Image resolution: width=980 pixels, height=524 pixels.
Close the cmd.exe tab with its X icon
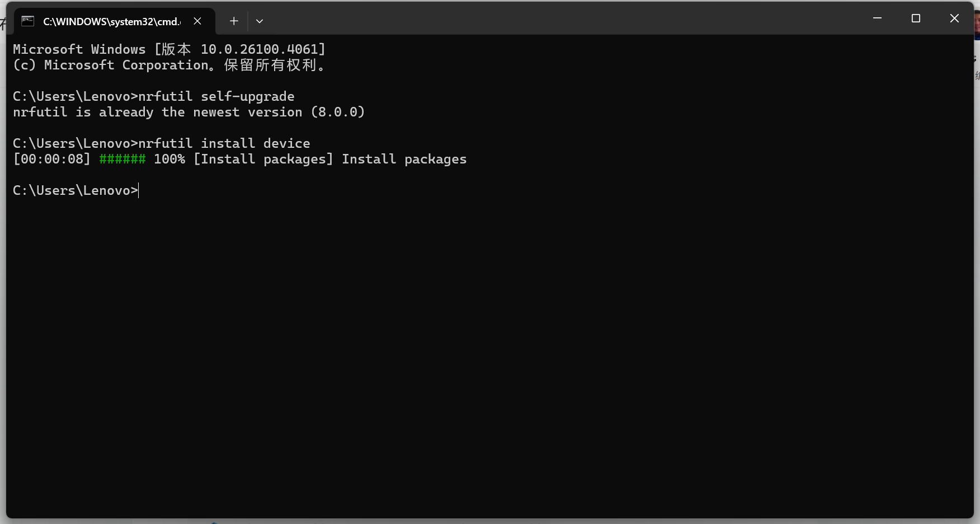coord(197,21)
